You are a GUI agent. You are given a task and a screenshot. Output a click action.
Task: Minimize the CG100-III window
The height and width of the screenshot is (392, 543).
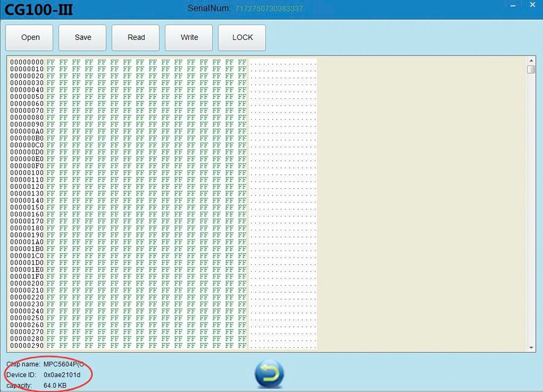[x=513, y=5]
